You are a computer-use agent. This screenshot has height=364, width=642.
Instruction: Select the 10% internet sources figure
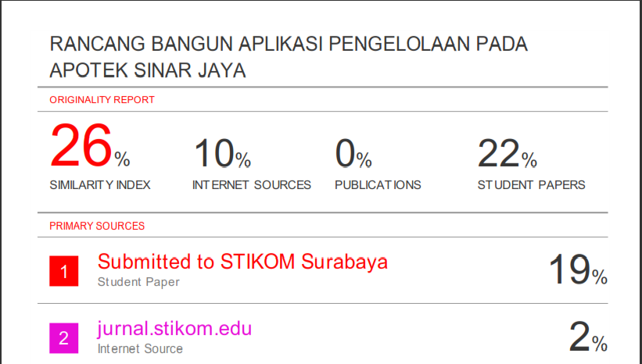pos(222,153)
